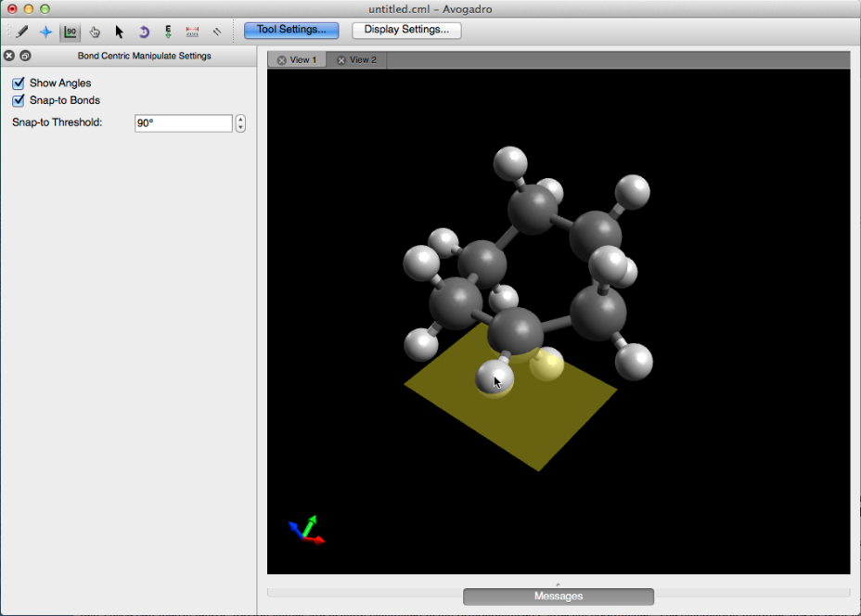Select the Navigate tool star icon
Viewport: 861px width, 616px height.
[45, 32]
